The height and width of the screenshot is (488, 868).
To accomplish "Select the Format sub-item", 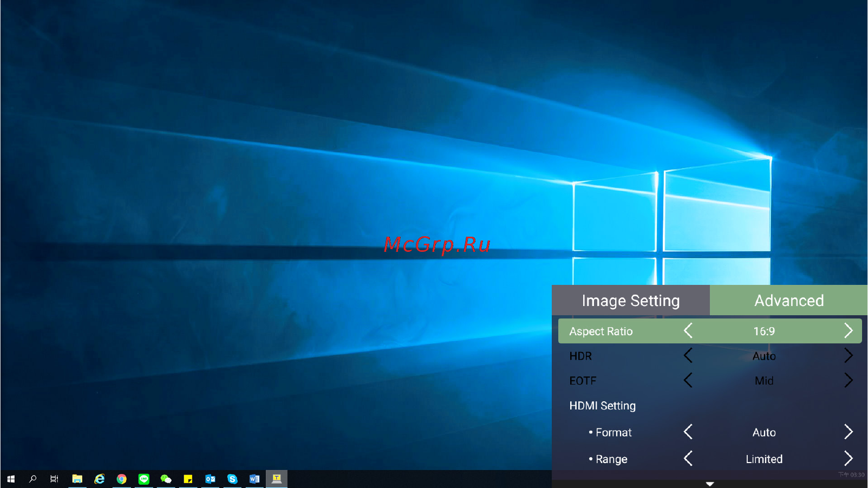I will coord(614,432).
